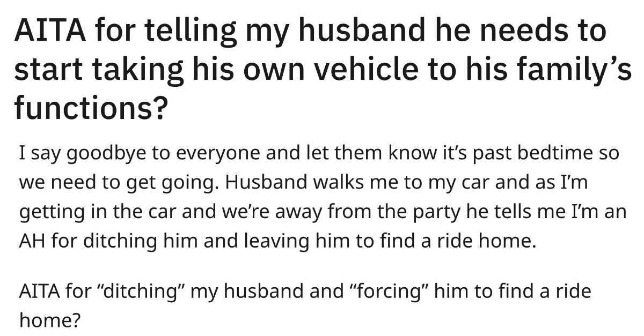Click the line beginning "getting in the car"
This screenshot has height=336, width=644.
click(x=323, y=213)
